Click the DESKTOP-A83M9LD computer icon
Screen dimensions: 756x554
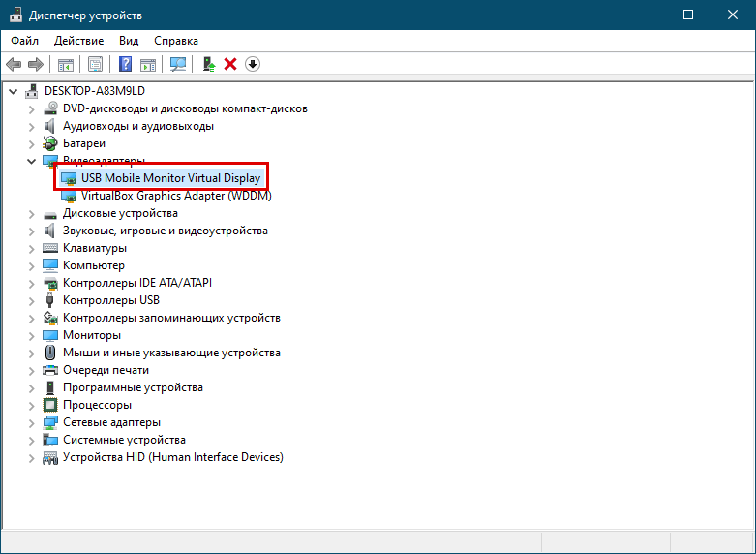point(32,91)
